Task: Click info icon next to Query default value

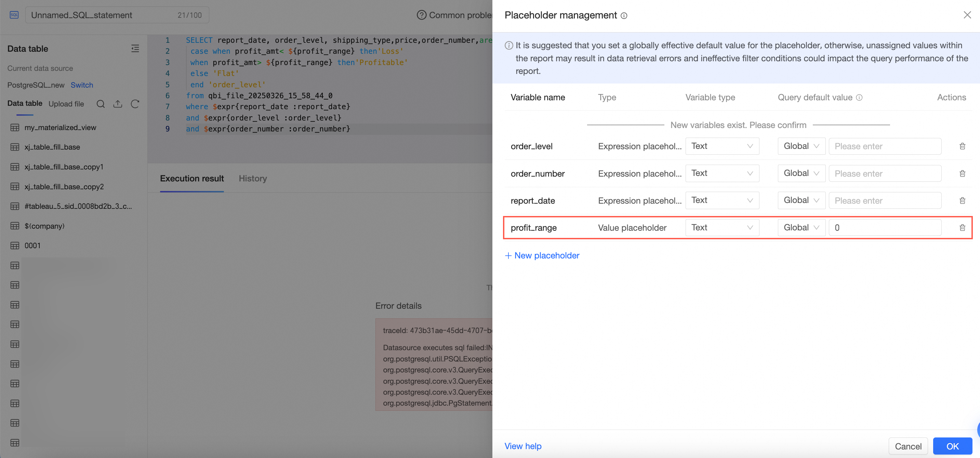Action: click(x=859, y=98)
